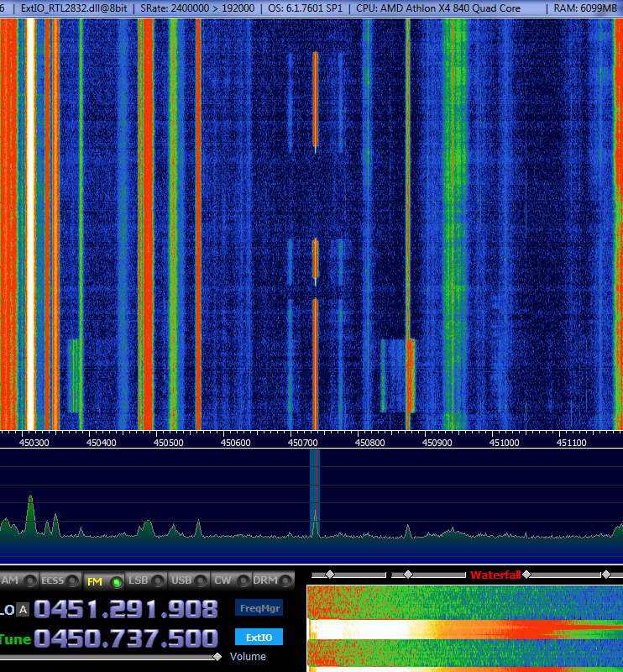Click the LO frequency display 0451.291.908
The image size is (623, 672).
click(x=127, y=609)
